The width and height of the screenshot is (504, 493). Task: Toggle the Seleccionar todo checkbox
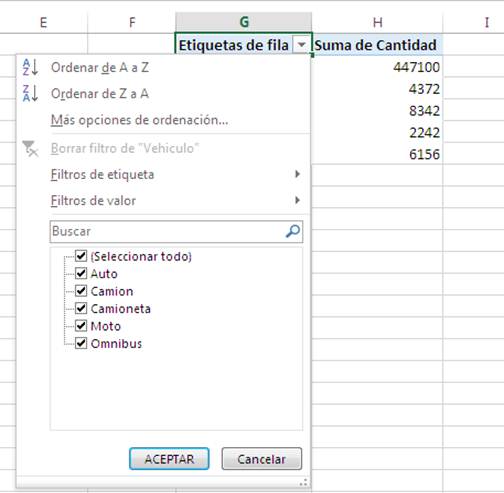pos(81,256)
